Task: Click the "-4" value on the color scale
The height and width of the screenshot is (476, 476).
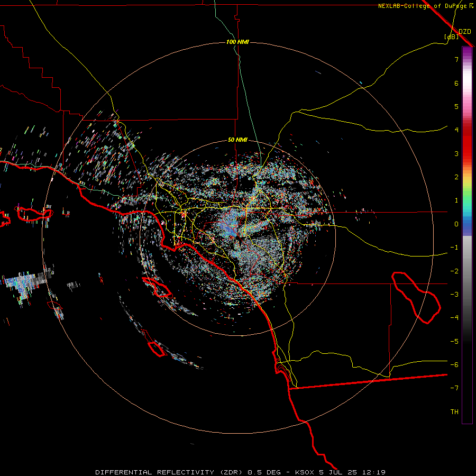Action: (x=454, y=318)
